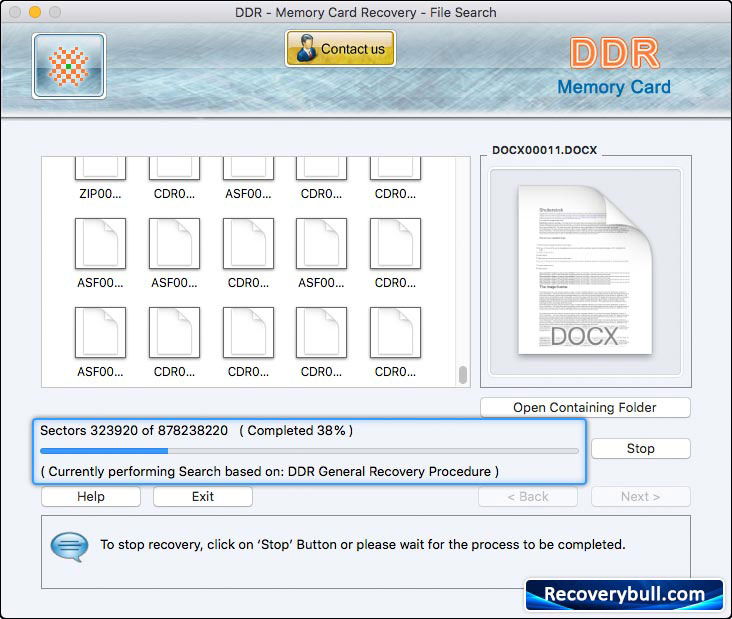Click the Exit button

point(203,497)
